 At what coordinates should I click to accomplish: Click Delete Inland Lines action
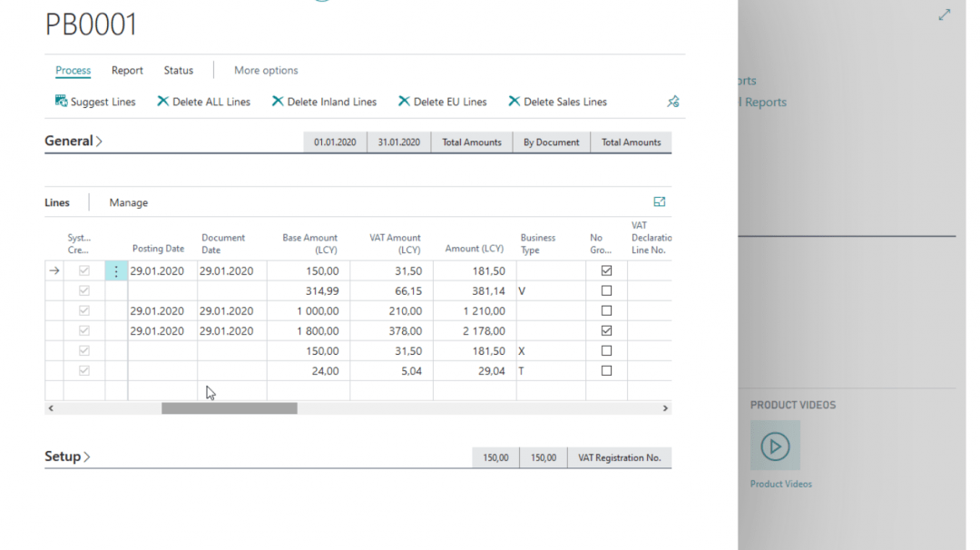pos(324,102)
